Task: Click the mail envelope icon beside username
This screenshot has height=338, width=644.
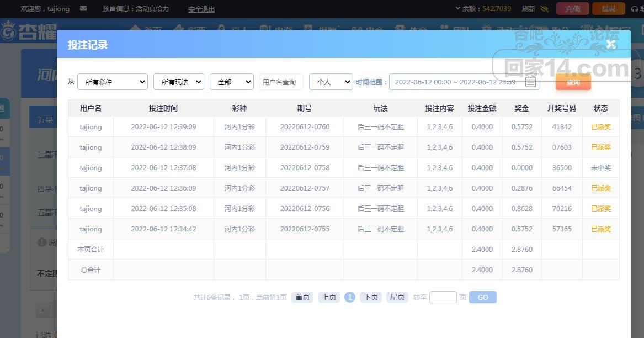Action: click(x=83, y=9)
